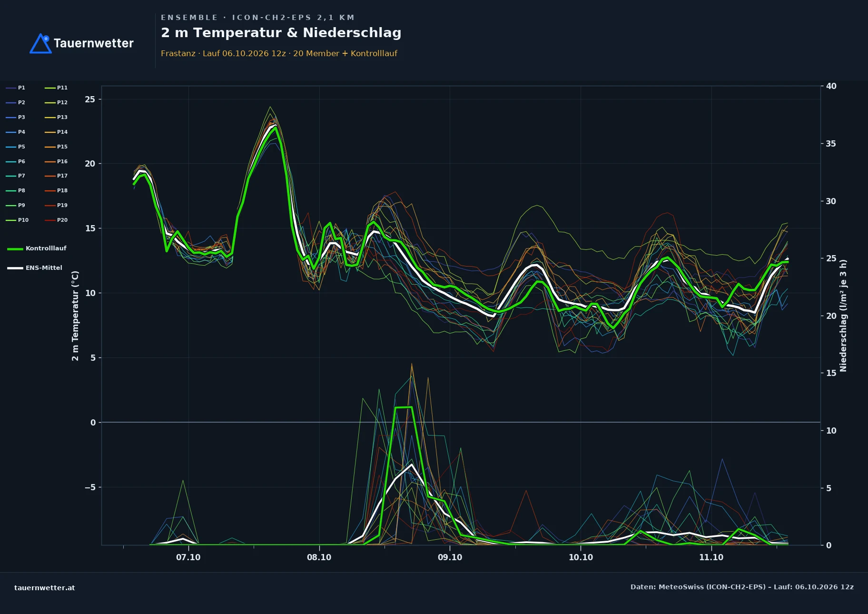Select legend member P8
This screenshot has width=868, height=614.
tap(16, 190)
